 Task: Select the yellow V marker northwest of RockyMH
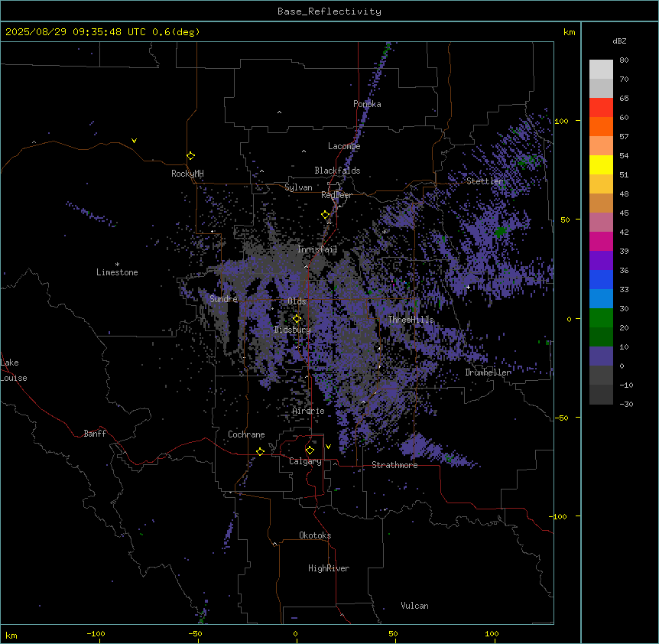pyautogui.click(x=134, y=141)
